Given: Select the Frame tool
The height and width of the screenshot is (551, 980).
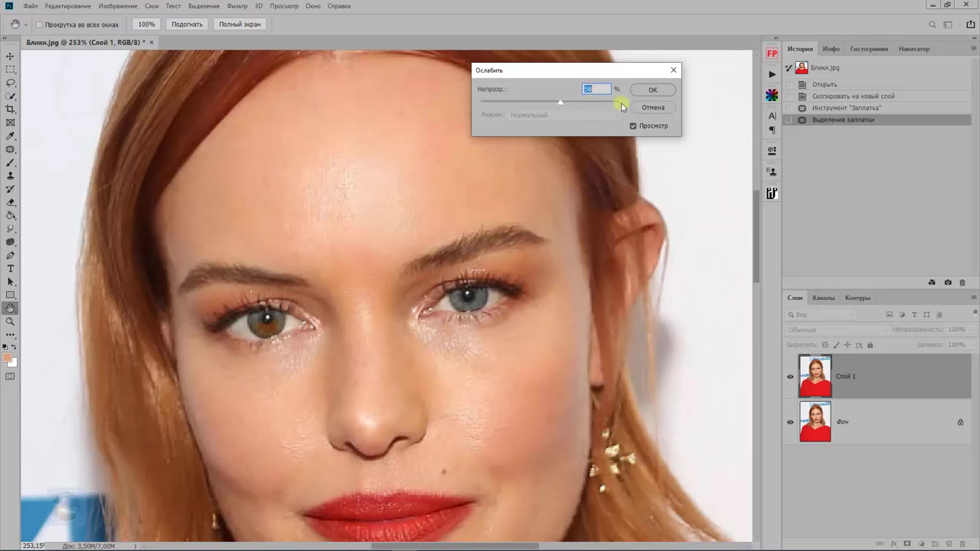Looking at the screenshot, I should pos(11,122).
